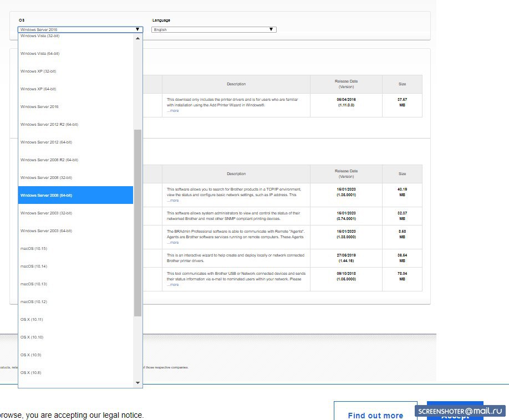Click the 06/04/2018 release date cell
The height and width of the screenshot is (420, 509).
coord(346,105)
